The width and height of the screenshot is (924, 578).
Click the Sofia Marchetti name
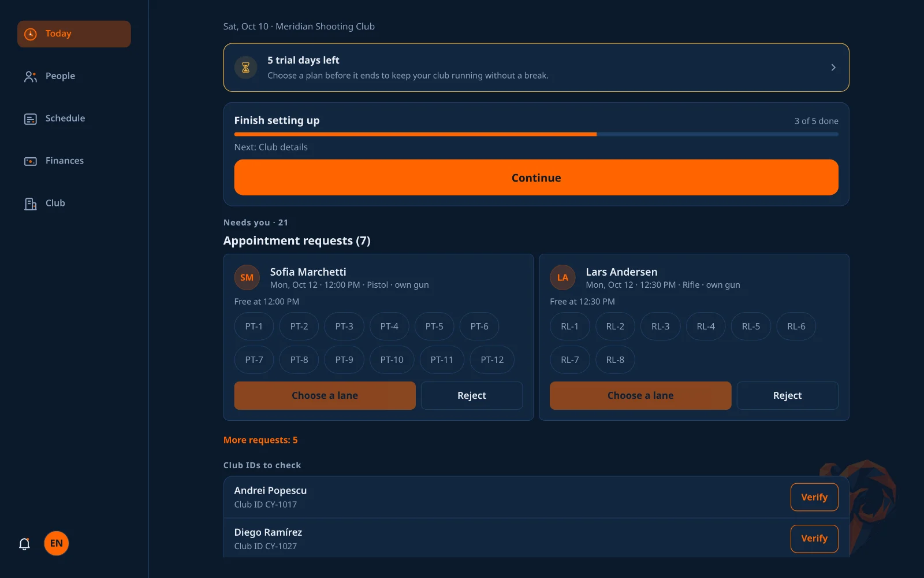tap(308, 272)
